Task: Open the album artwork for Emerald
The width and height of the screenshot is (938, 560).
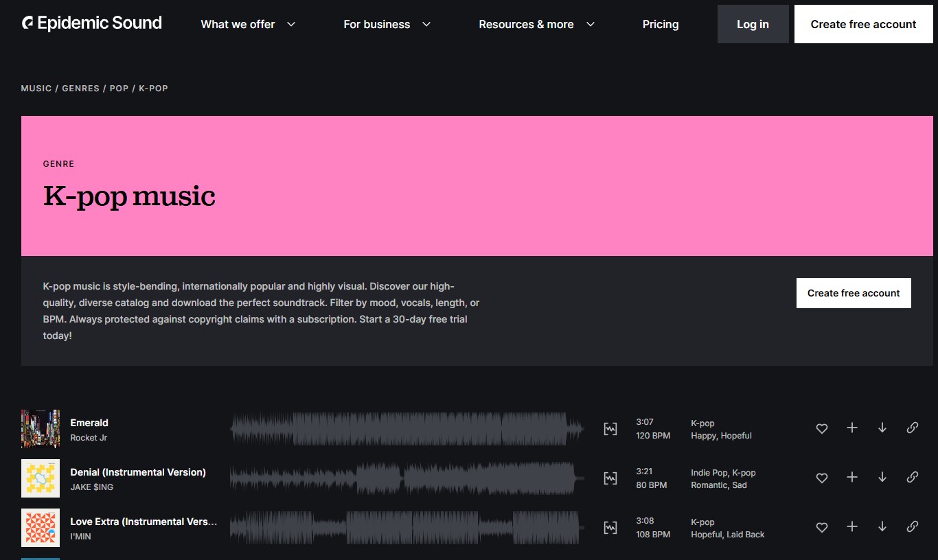Action: pyautogui.click(x=40, y=428)
